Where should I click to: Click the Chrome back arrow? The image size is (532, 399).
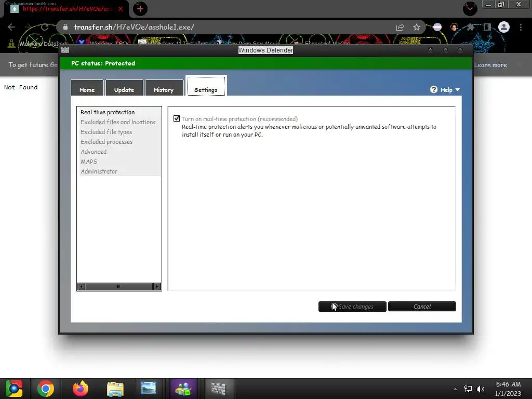[11, 27]
